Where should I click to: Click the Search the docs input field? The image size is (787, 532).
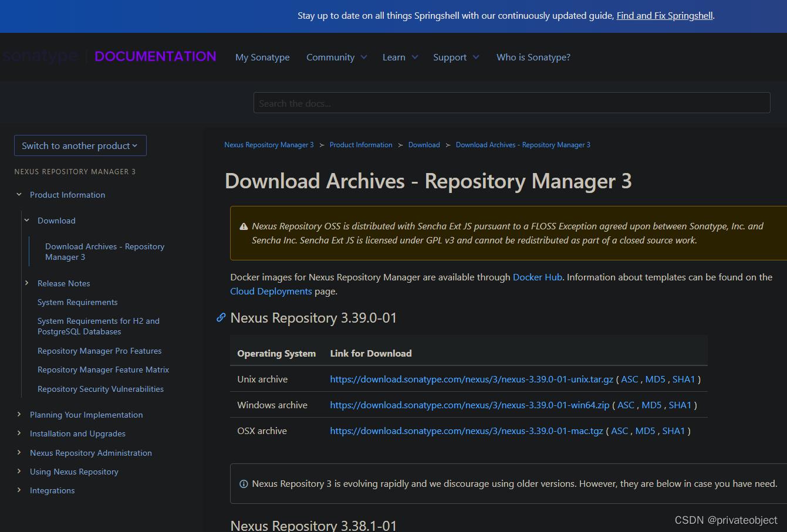[512, 103]
